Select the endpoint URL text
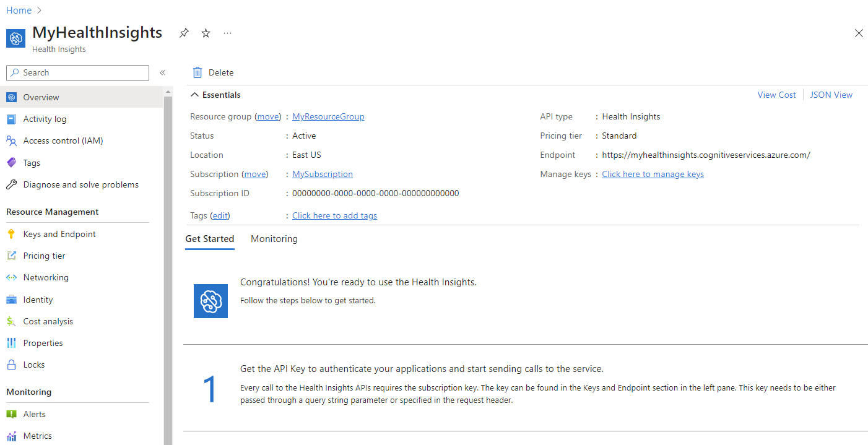 (x=706, y=155)
